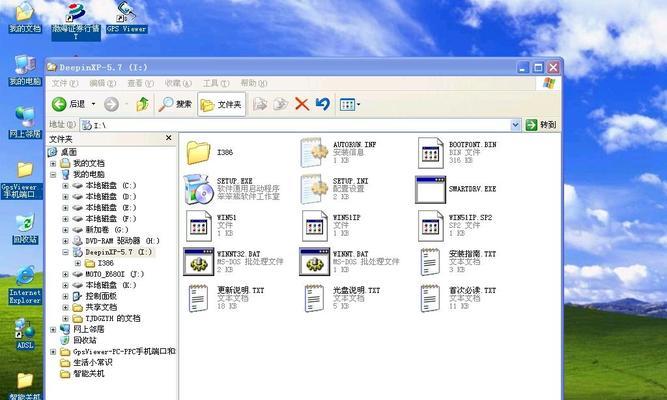Open the 我的电脑 desktop icon
The width and height of the screenshot is (667, 400).
click(x=25, y=70)
